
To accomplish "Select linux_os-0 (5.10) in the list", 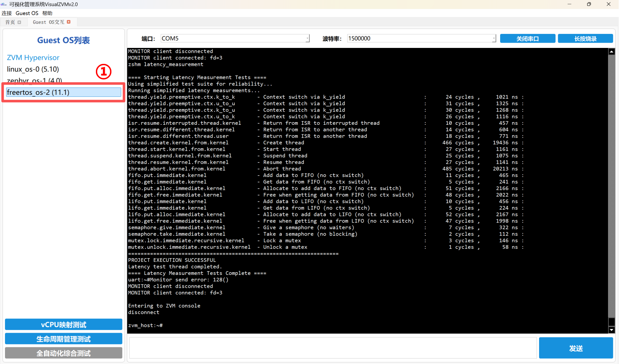I will click(x=33, y=69).
